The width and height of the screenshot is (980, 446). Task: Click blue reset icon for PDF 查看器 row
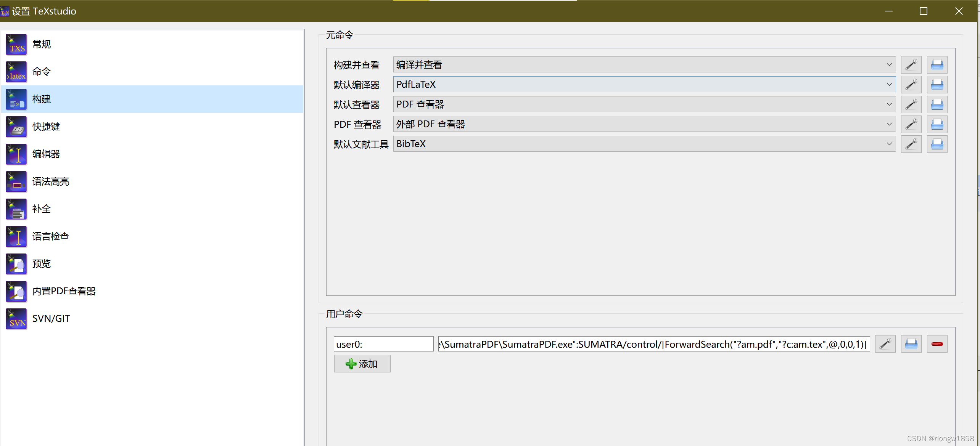tap(937, 124)
